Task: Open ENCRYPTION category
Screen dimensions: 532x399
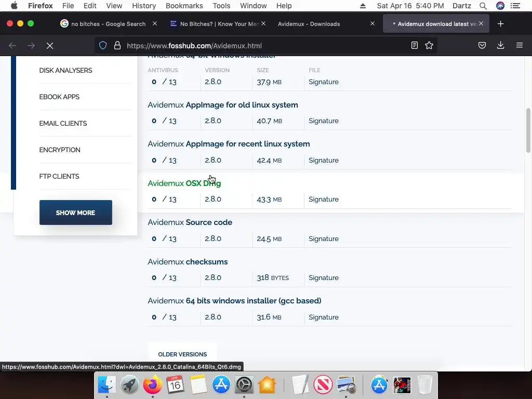Action: [x=60, y=150]
